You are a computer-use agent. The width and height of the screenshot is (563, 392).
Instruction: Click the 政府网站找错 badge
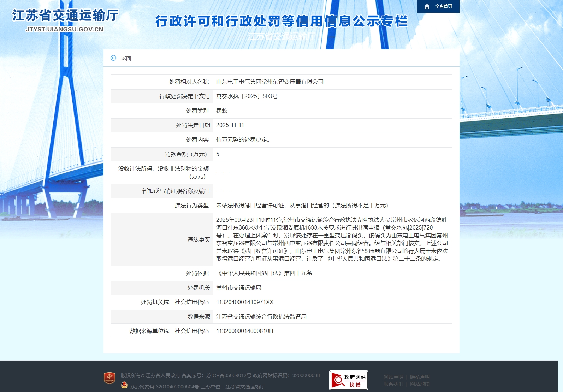(x=348, y=380)
